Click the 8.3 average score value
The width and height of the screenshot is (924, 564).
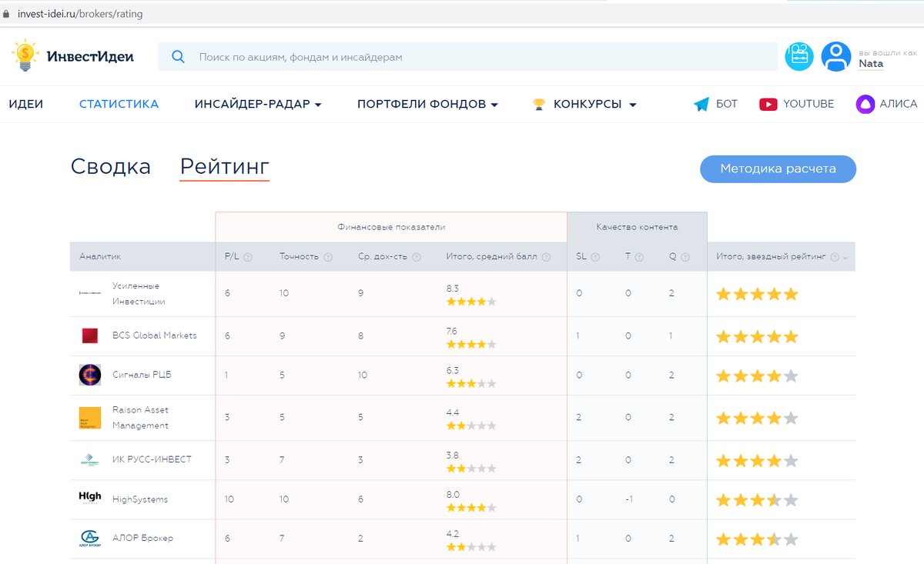[x=453, y=288]
